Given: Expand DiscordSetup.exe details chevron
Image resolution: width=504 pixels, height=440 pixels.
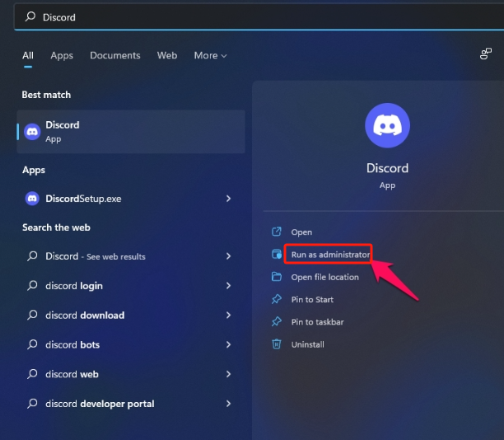Looking at the screenshot, I should [x=228, y=199].
